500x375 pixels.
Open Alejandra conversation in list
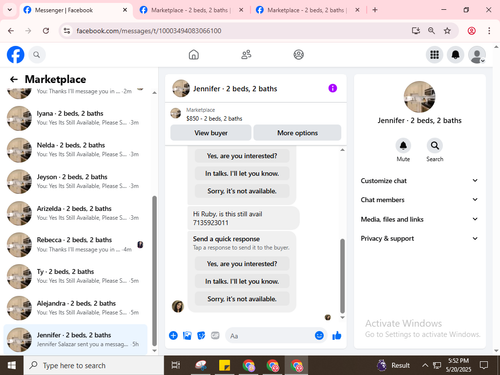pos(76,308)
